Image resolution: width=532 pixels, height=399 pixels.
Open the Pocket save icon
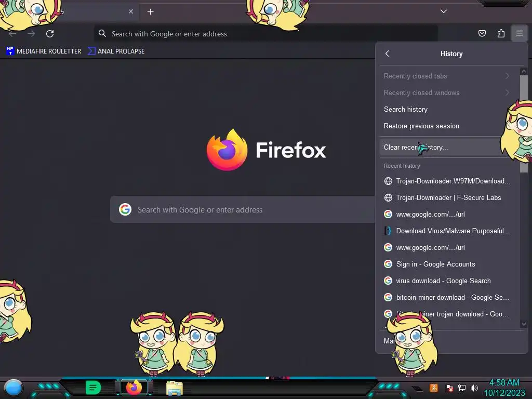(x=482, y=33)
